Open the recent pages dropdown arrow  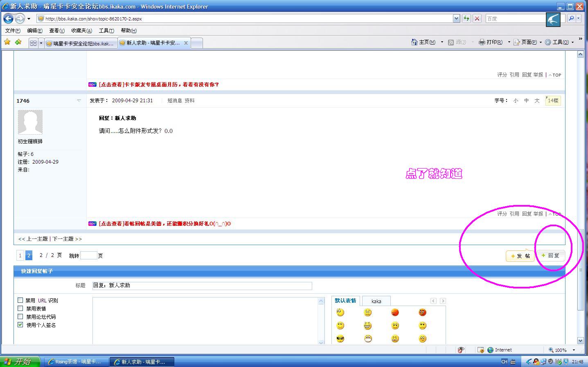click(x=29, y=19)
